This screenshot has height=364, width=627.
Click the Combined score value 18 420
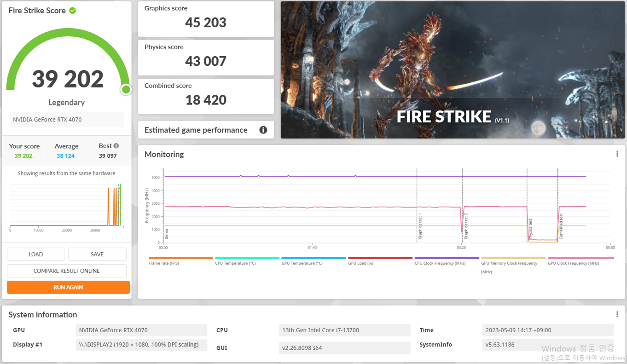click(x=206, y=100)
